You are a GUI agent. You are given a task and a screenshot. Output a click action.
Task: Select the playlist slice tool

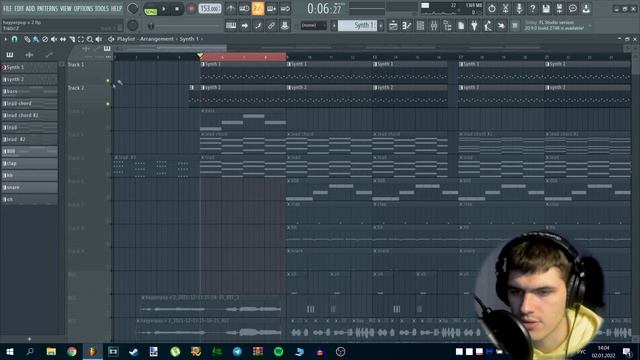click(72, 39)
